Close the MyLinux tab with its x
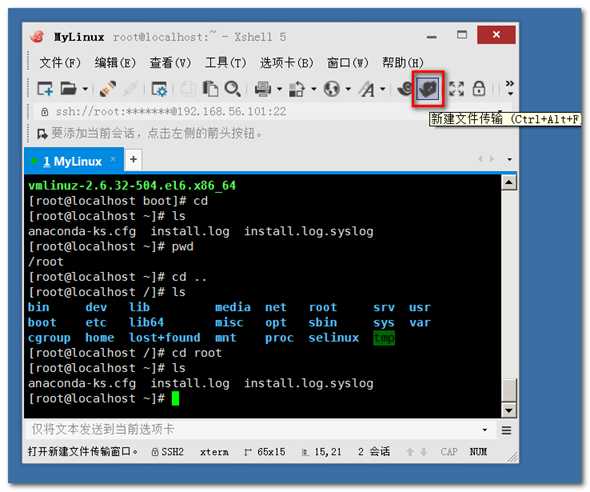This screenshot has height=492, width=590. tap(113, 159)
